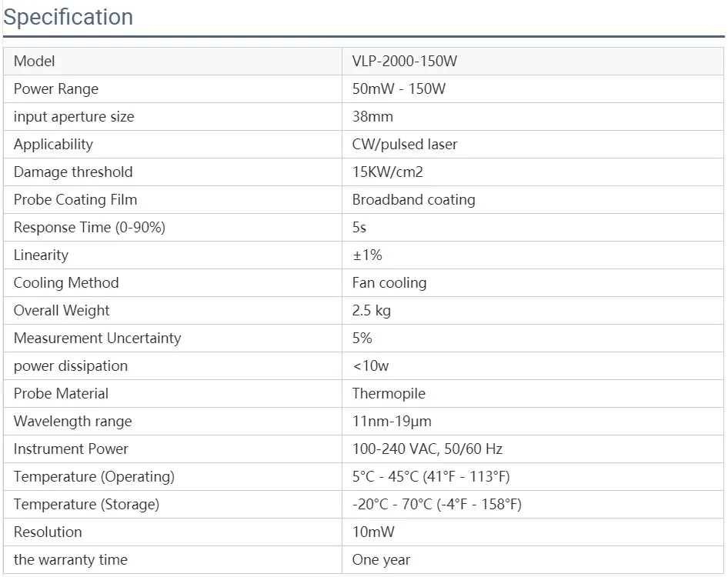The image size is (728, 577).
Task: Click the 11nm-19µm wavelength value
Action: pyautogui.click(x=392, y=421)
